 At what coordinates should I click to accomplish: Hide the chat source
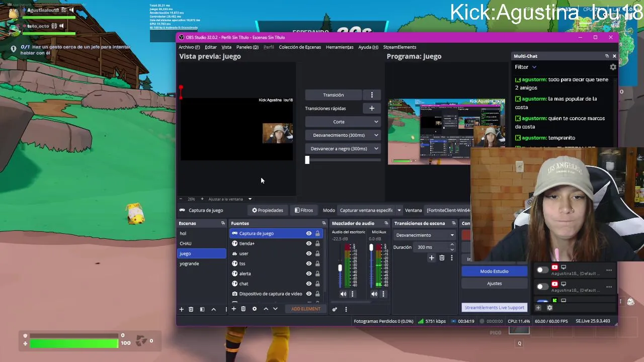309,284
